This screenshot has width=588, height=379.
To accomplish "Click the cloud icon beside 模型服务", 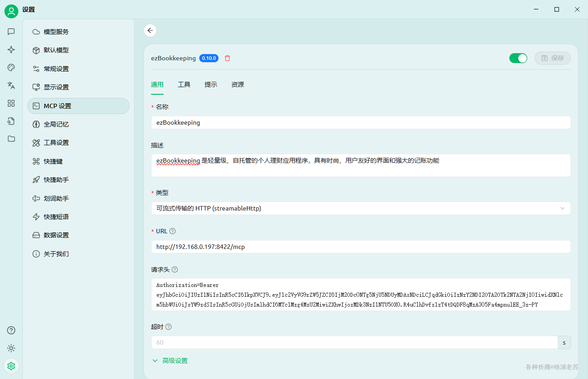I will [36, 32].
